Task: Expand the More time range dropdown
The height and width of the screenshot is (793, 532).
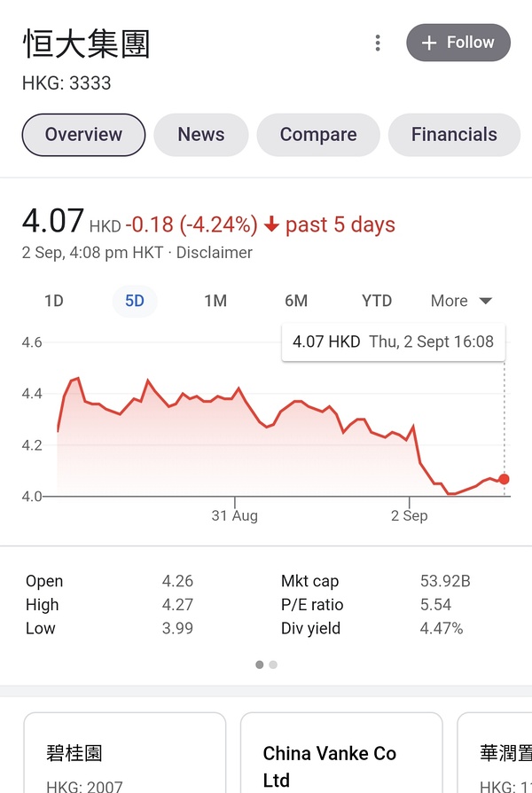Action: coord(461,301)
